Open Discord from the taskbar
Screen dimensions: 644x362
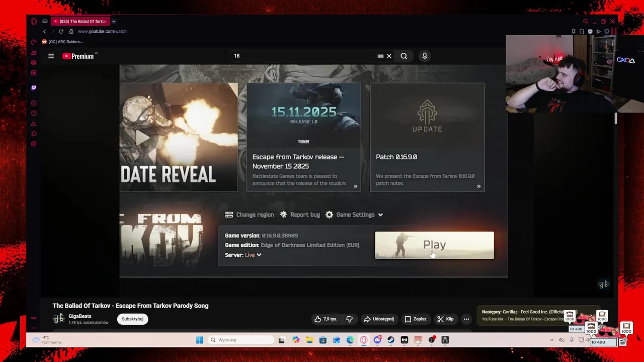[378, 340]
